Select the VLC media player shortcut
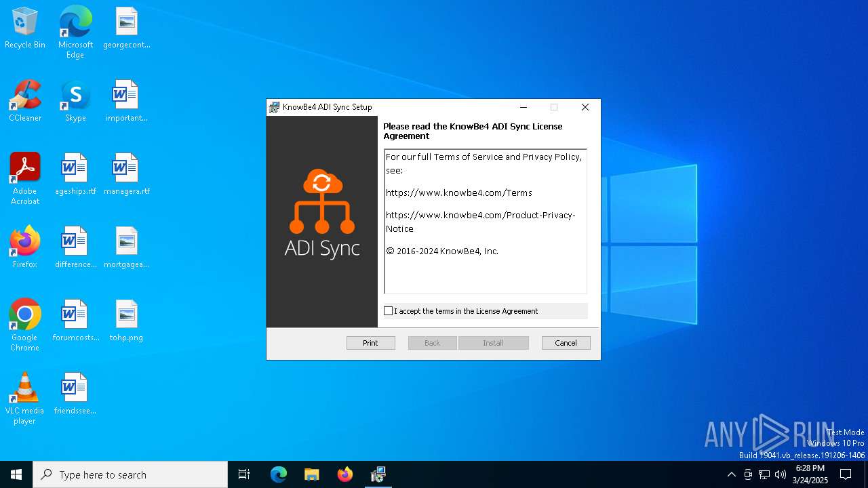This screenshot has width=868, height=488. click(25, 399)
